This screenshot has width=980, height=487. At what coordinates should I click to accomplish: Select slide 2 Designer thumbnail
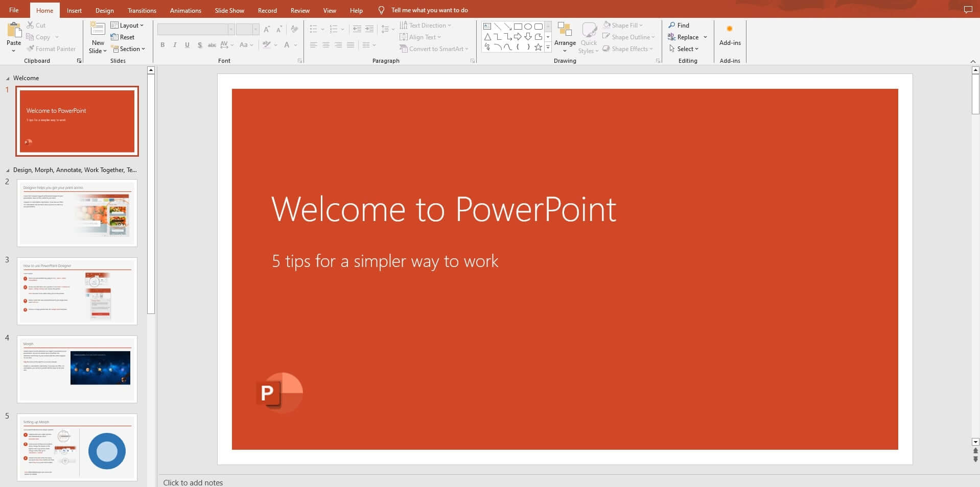(x=77, y=213)
